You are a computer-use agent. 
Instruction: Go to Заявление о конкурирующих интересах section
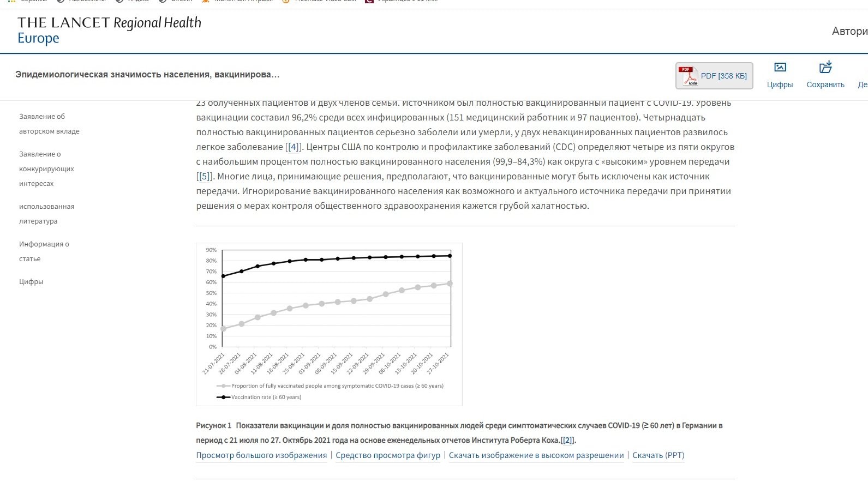point(46,168)
